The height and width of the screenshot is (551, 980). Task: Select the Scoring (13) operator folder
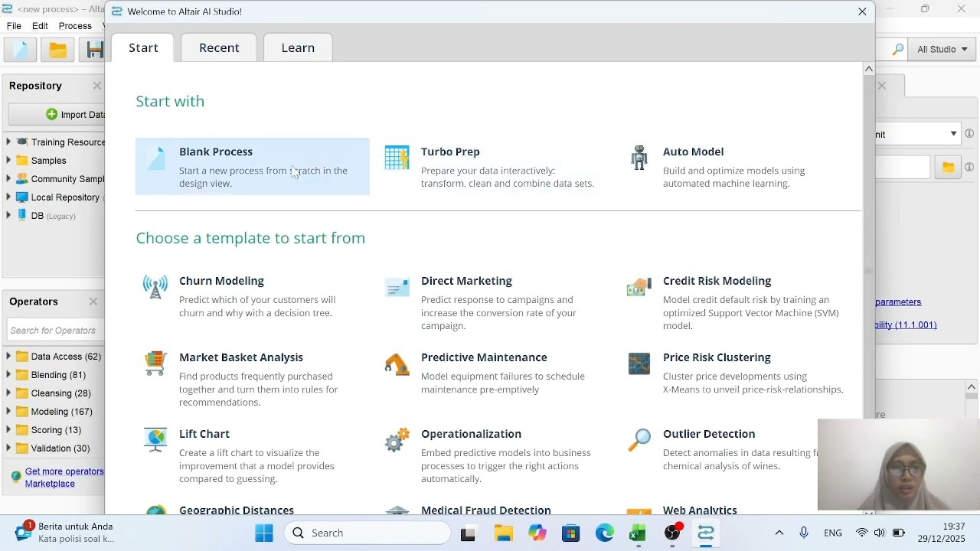click(56, 429)
